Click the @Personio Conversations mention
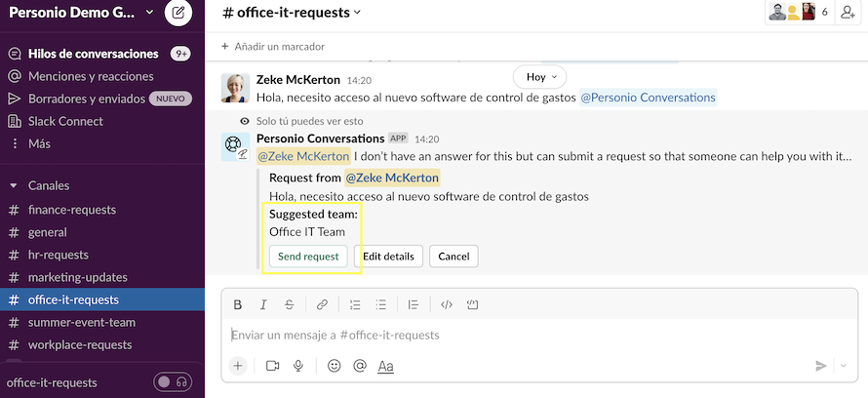This screenshot has width=868, height=398. [x=648, y=98]
